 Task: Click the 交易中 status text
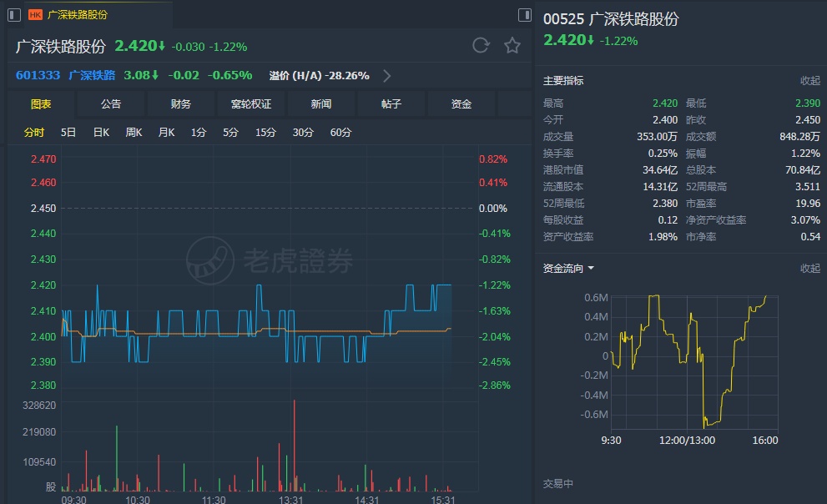558,483
